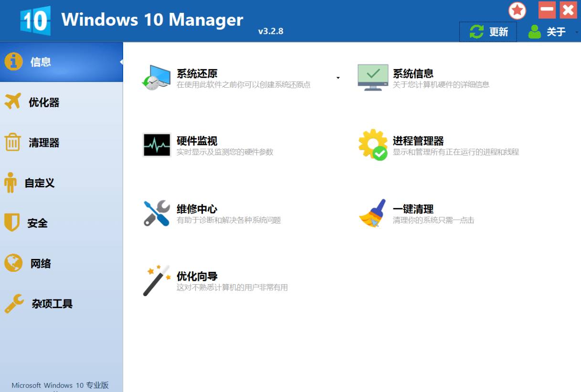Select the currently active 信息 section

pyautogui.click(x=40, y=62)
